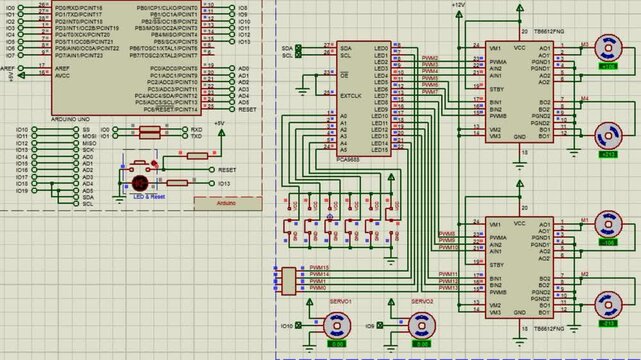Click the MISO terminal in the IO mapping list
Image resolution: width=641 pixels, height=360 pixels.
tap(76, 143)
